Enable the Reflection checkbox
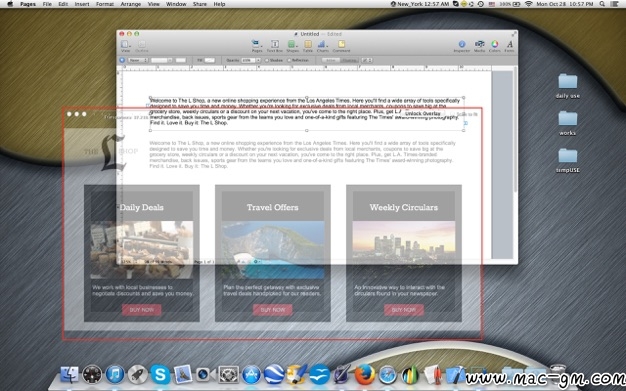The image size is (626, 391). pyautogui.click(x=289, y=60)
